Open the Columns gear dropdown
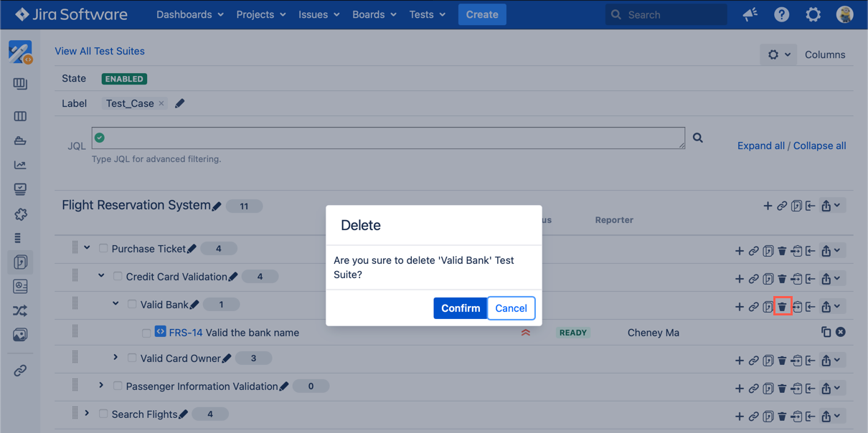 tap(778, 54)
